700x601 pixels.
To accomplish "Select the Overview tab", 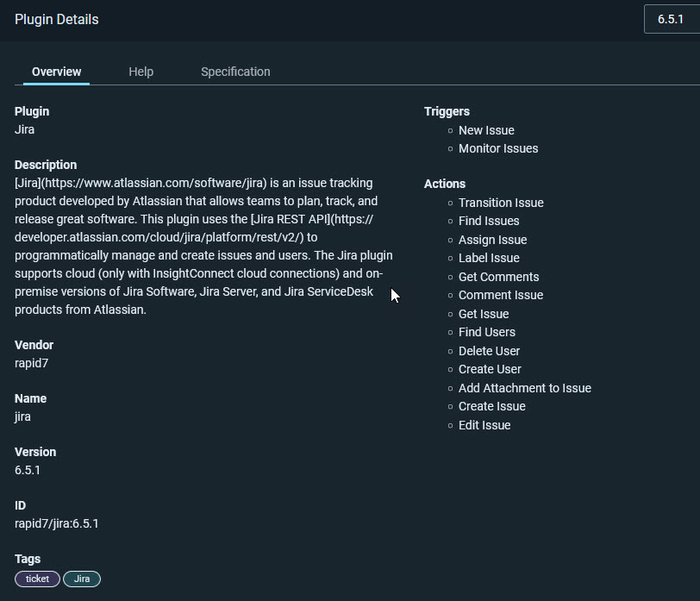I will [56, 72].
